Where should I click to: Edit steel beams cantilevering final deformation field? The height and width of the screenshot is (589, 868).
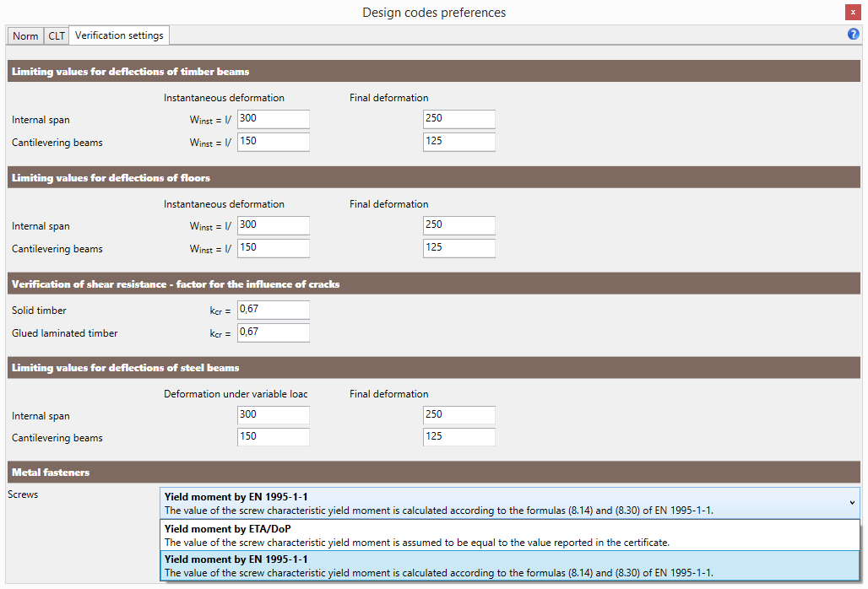pyautogui.click(x=459, y=437)
